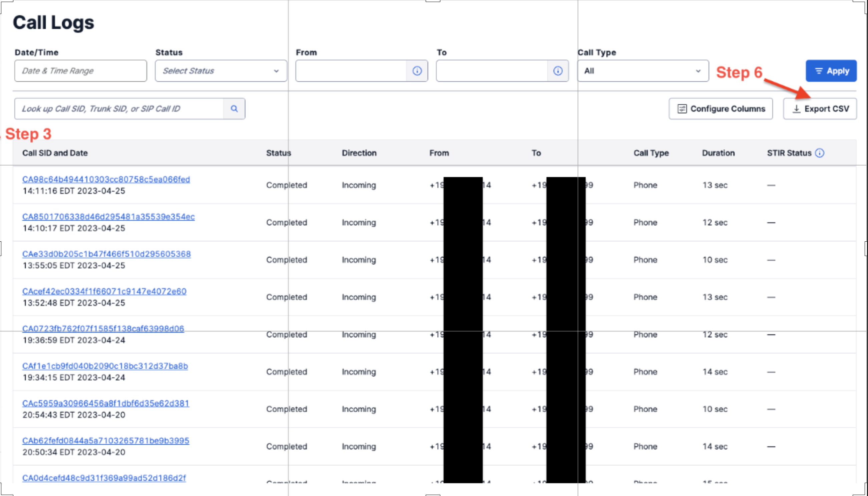Click Incoming direction in 13:52:48 row
This screenshot has width=868, height=496.
[359, 297]
